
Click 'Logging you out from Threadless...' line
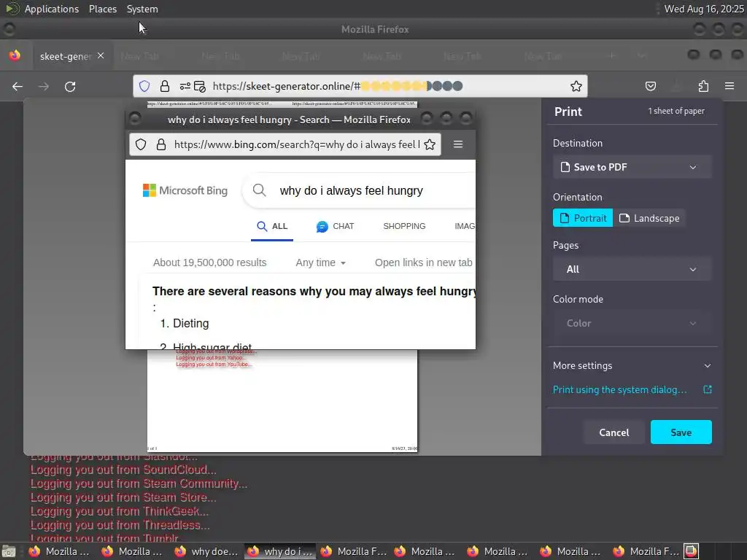(x=120, y=525)
